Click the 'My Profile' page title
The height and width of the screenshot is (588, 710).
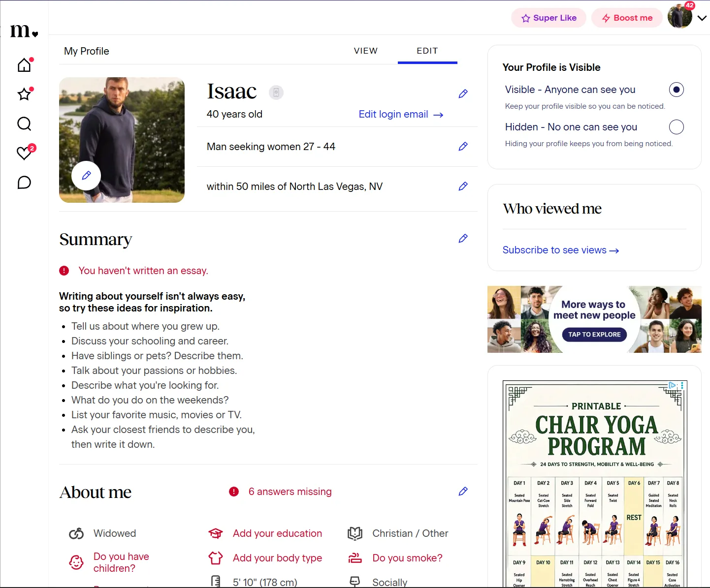click(x=87, y=51)
